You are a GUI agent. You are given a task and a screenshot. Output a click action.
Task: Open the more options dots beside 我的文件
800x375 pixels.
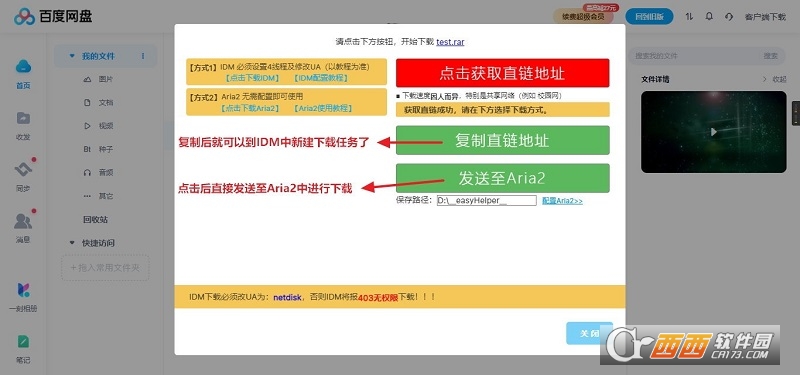tap(143, 56)
